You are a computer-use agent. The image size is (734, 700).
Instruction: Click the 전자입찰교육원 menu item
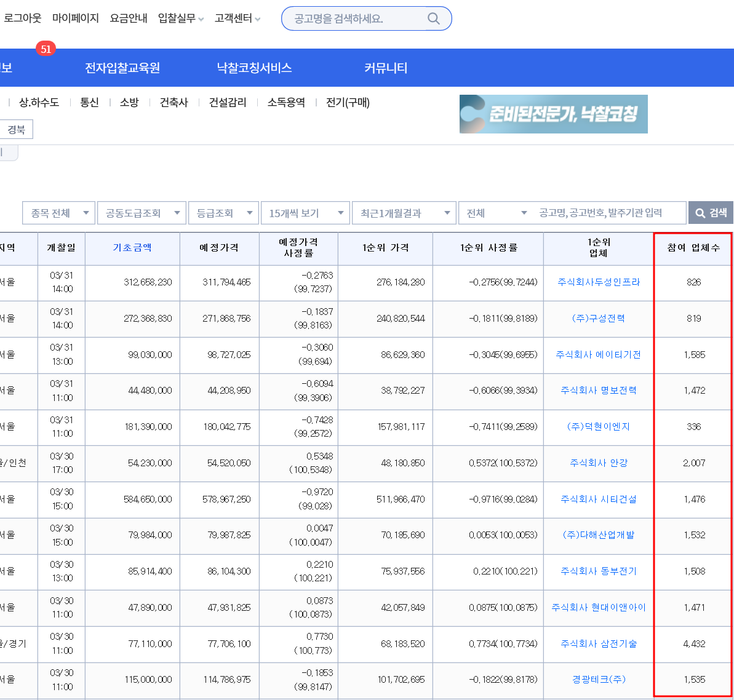(122, 68)
